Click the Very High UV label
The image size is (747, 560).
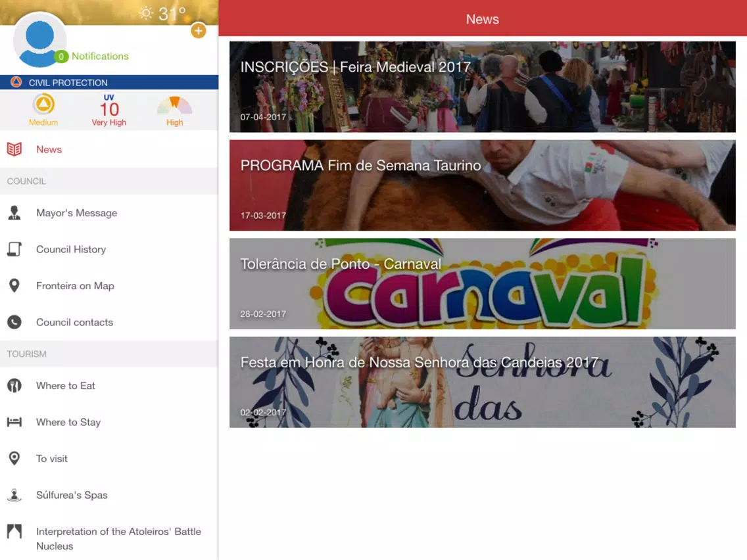pyautogui.click(x=109, y=122)
